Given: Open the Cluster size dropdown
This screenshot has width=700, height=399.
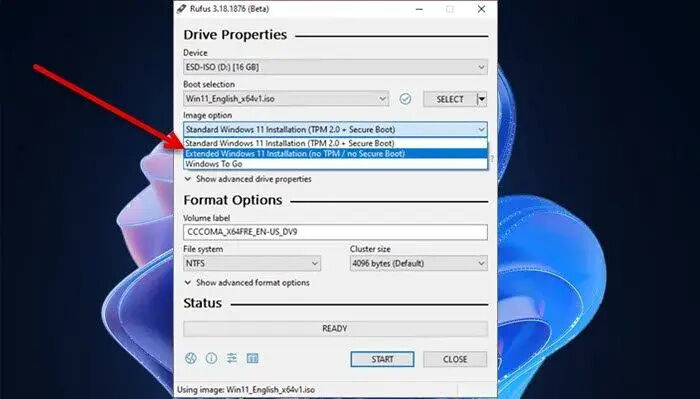Looking at the screenshot, I should coord(418,263).
